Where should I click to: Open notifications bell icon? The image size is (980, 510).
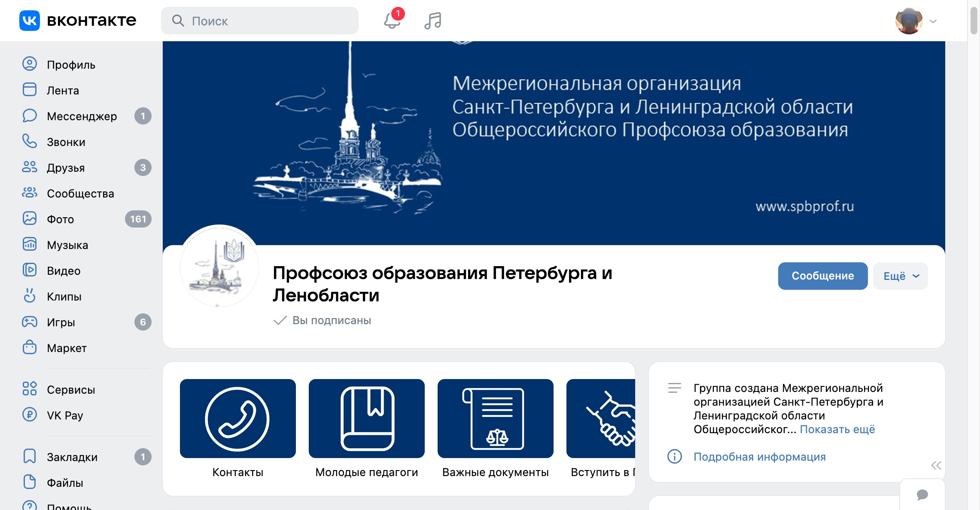(x=392, y=21)
